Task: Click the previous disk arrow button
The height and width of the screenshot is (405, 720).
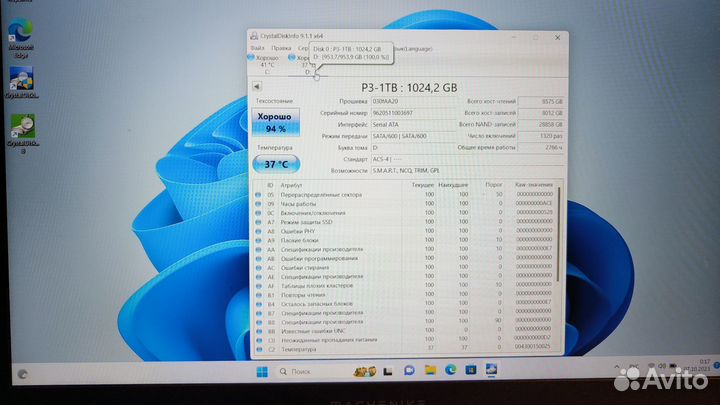Action: (257, 86)
